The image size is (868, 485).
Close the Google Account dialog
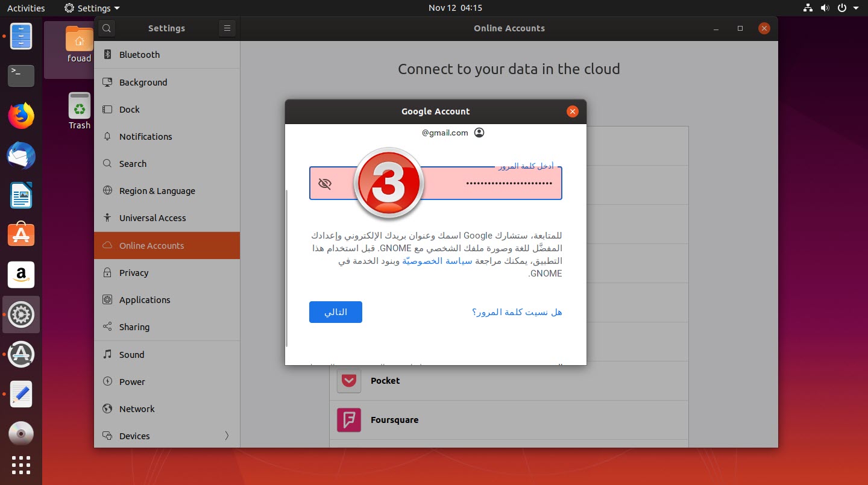coord(573,111)
